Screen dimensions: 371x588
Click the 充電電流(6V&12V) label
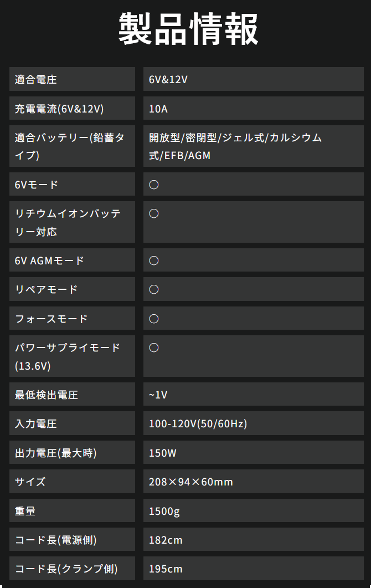(x=59, y=109)
